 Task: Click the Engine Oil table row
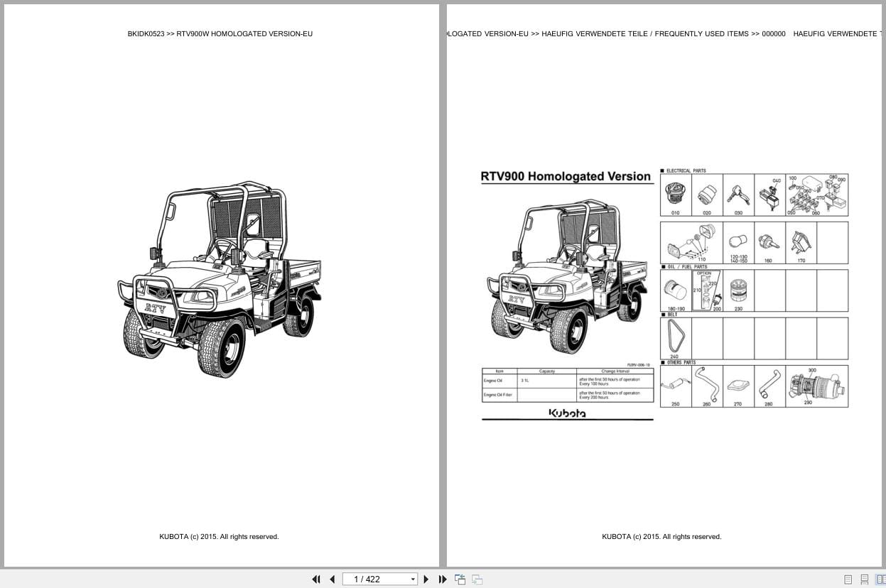click(x=567, y=381)
